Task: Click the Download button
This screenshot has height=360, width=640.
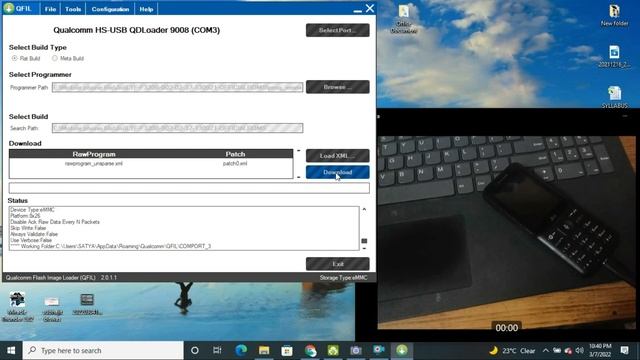Action: pos(338,172)
